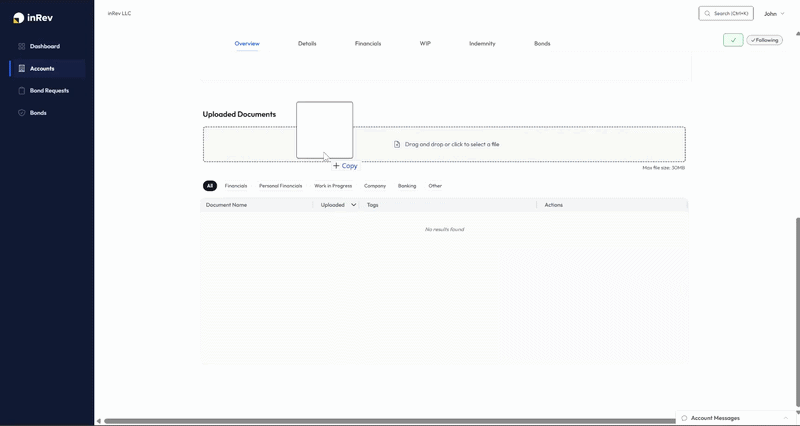Filter documents by Other
Image resolution: width=800 pixels, height=426 pixels.
(435, 186)
